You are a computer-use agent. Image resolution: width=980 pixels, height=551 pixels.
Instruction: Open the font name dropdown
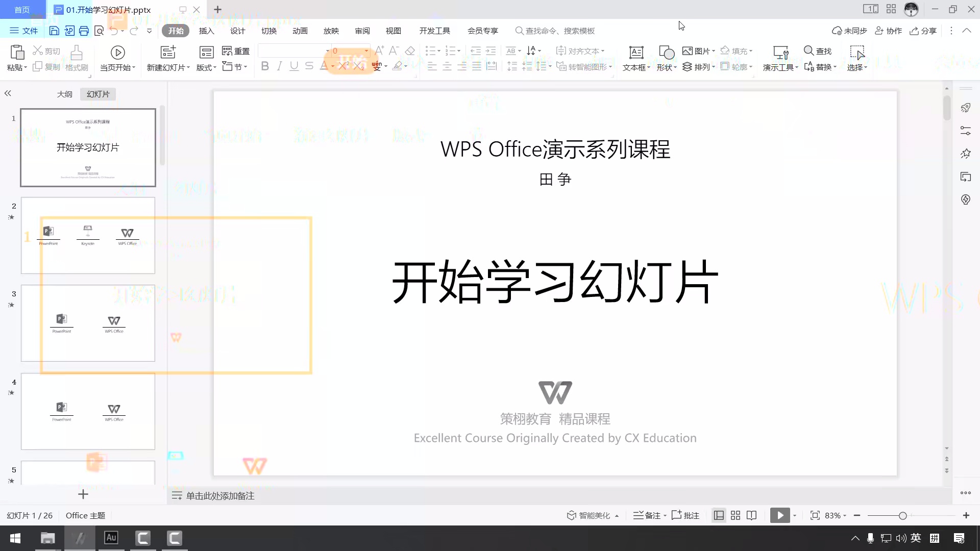(x=327, y=51)
